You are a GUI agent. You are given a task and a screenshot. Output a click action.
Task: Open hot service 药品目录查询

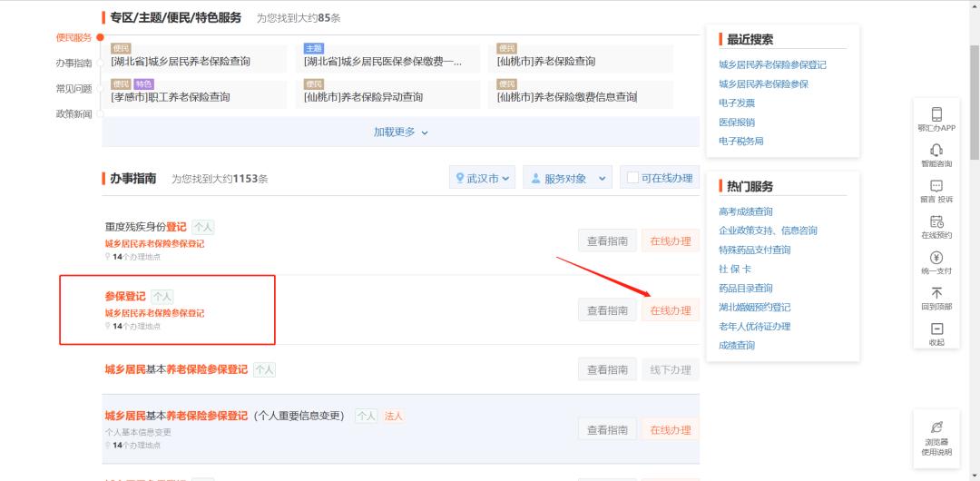[x=746, y=289]
